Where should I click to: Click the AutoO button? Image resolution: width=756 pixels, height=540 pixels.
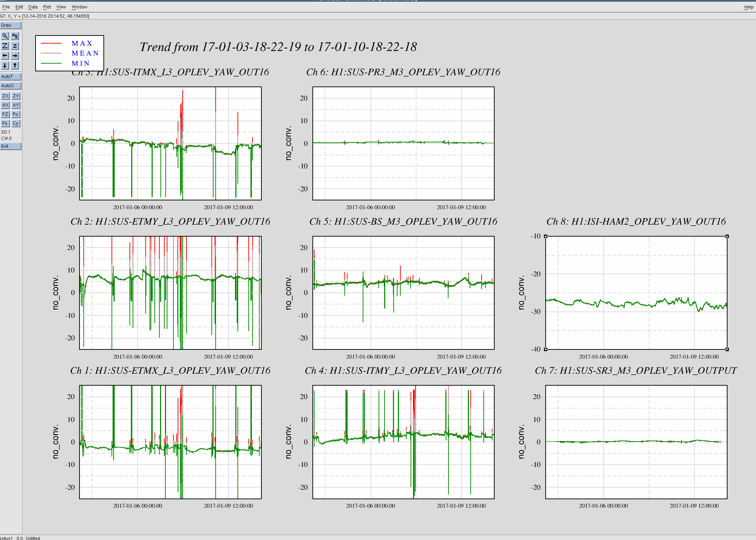click(11, 86)
